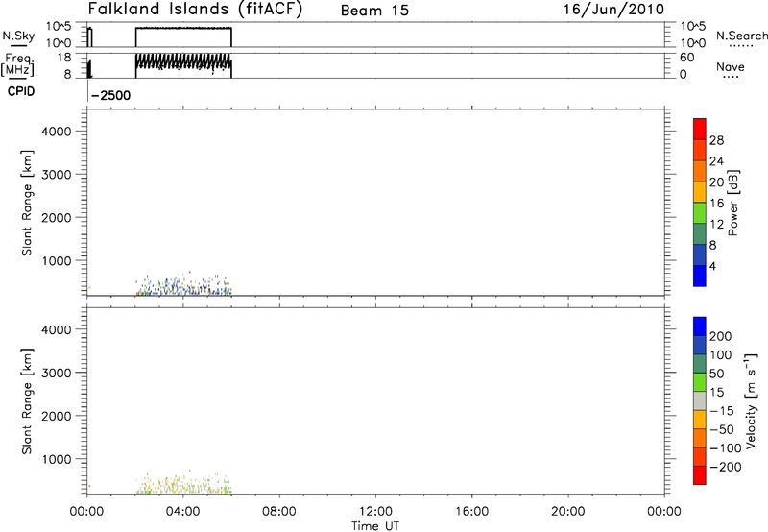768x532 pixels.
Task: Click the velocity scatter data cluster near 04:00
Action: pyautogui.click(x=183, y=483)
